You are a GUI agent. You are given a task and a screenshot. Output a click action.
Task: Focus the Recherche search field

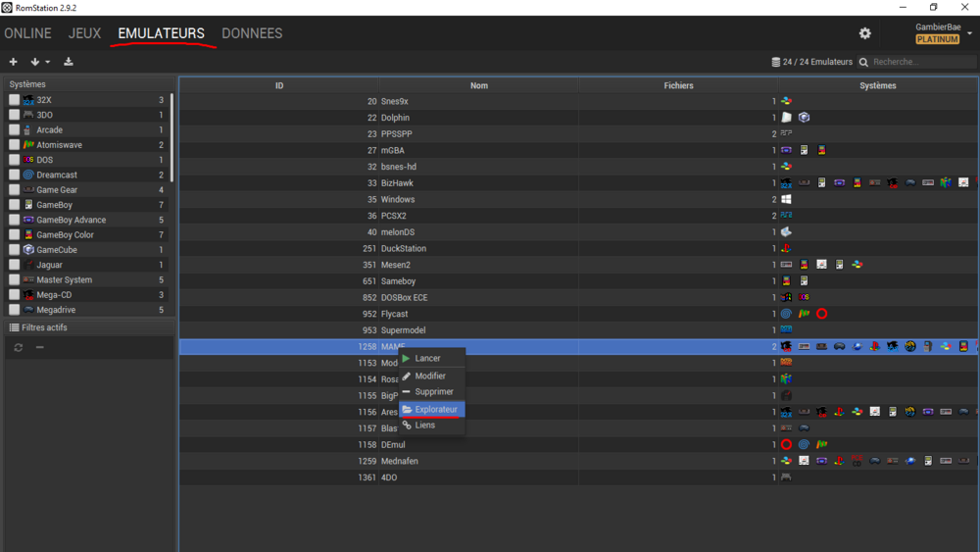pos(921,63)
